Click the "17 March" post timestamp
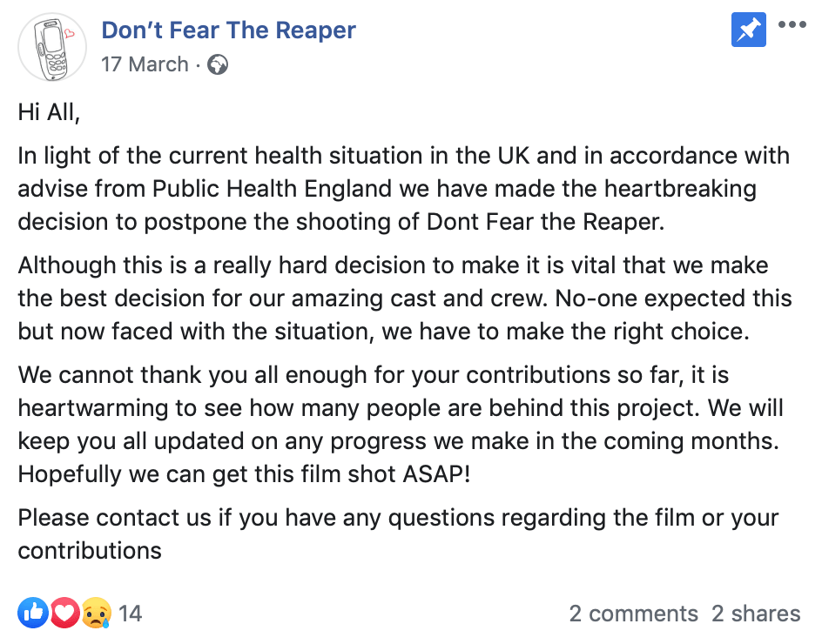Viewport: 822px width, 644px height. [x=145, y=64]
